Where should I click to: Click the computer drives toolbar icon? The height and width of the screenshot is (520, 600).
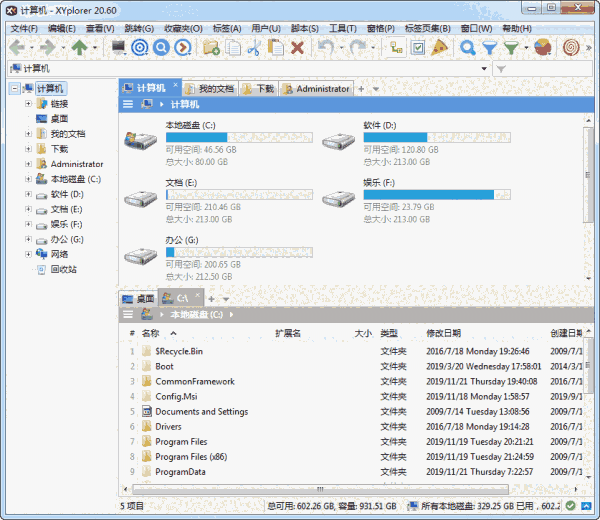click(119, 47)
